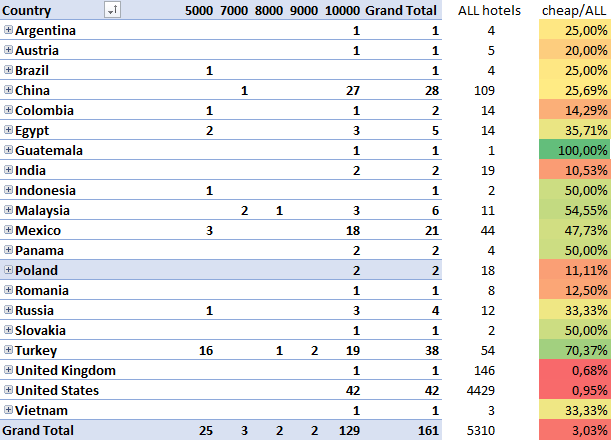Select the Austria 20,00% cell

click(574, 50)
